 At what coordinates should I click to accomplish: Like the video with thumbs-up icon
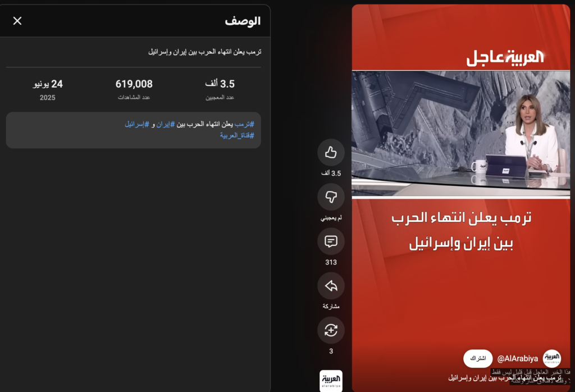pyautogui.click(x=331, y=152)
